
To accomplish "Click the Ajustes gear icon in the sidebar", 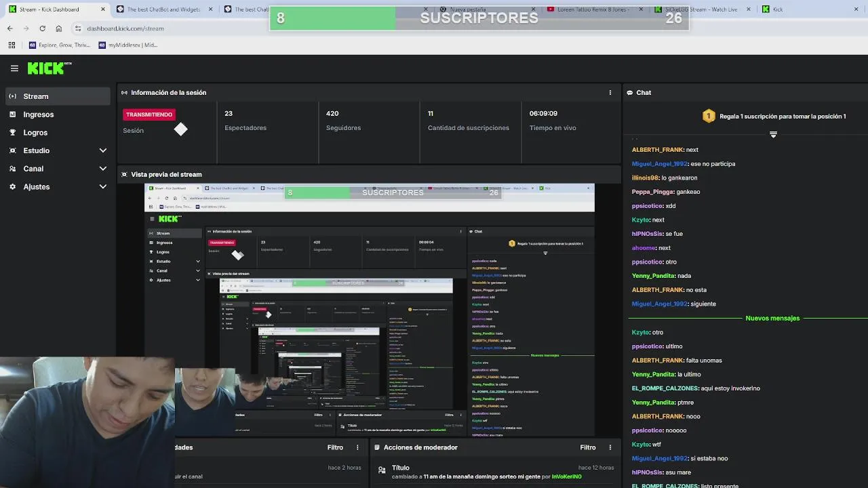I will pos(12,186).
